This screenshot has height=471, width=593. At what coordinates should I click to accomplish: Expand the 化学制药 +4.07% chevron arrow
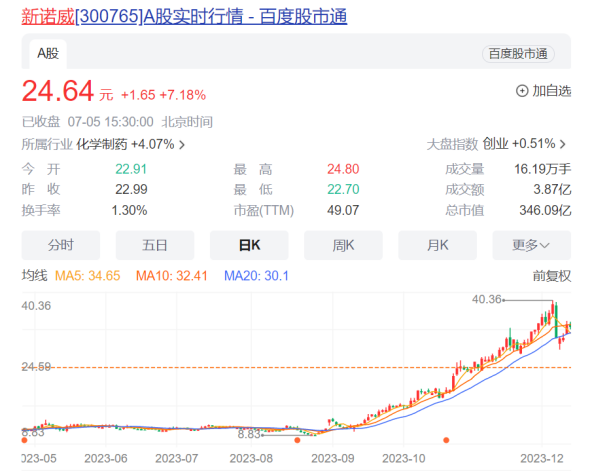(x=182, y=145)
